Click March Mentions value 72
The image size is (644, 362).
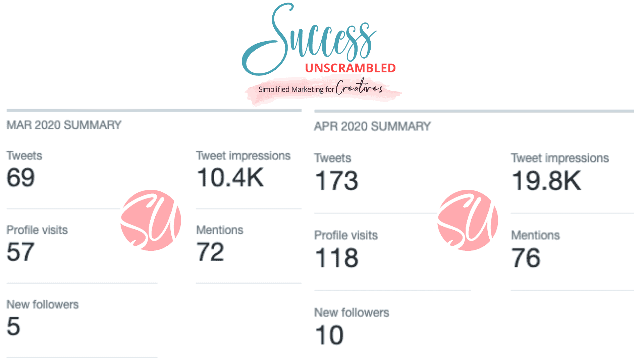point(210,252)
